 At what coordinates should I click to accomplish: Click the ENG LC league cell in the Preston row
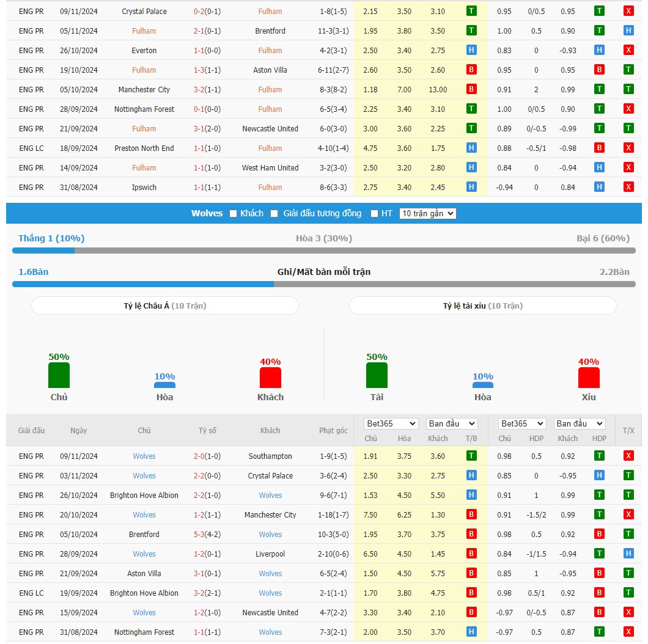click(x=31, y=148)
